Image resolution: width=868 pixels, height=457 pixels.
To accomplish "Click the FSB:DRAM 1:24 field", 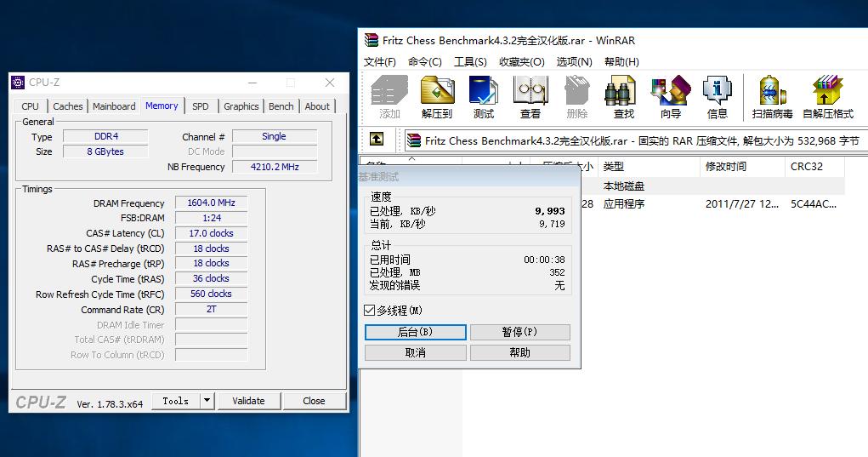I will pyautogui.click(x=211, y=218).
